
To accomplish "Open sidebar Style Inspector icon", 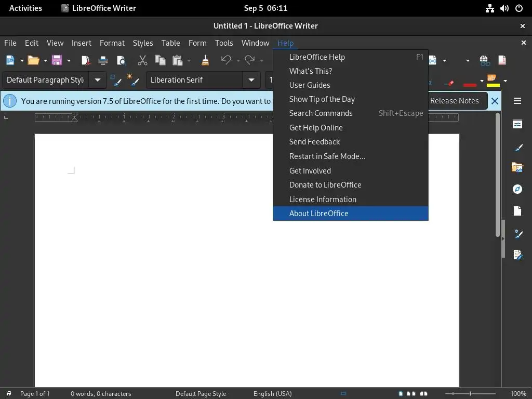I will coord(518,234).
